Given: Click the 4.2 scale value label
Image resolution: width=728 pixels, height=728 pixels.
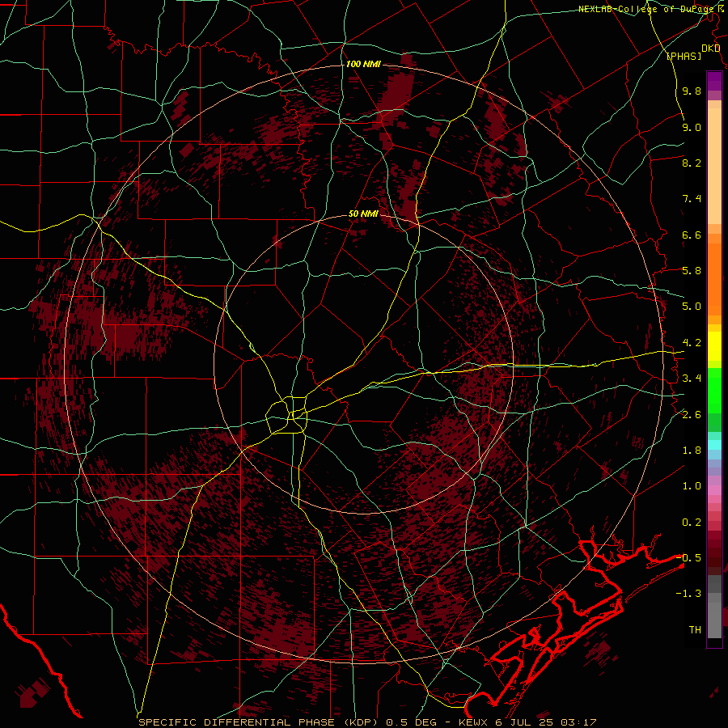Looking at the screenshot, I should (x=692, y=343).
